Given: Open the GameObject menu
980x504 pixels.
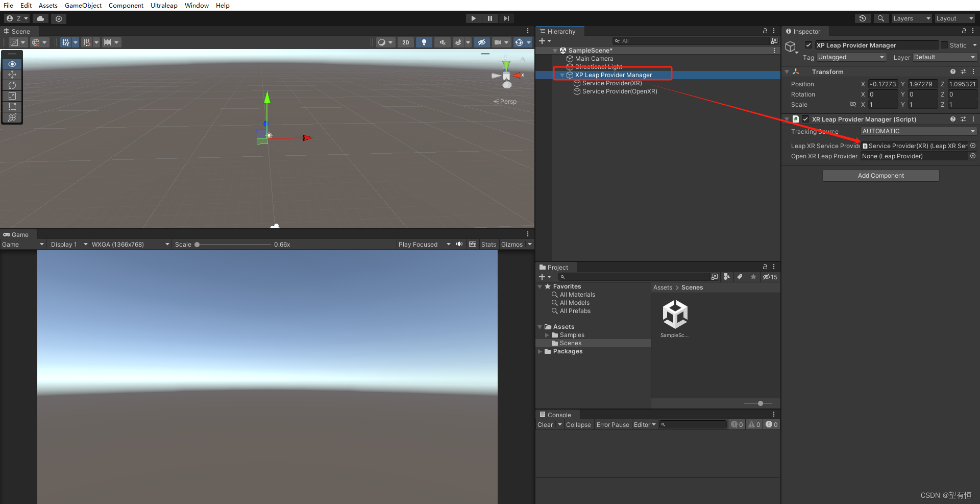Looking at the screenshot, I should coord(83,5).
